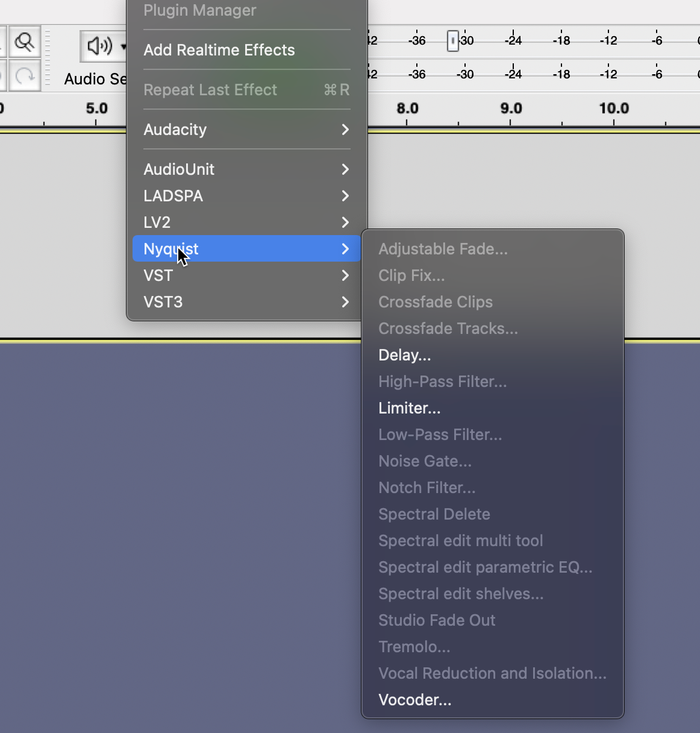Viewport: 700px width, 733px height.
Task: Choose Adjustable Fade... effect
Action: tap(493, 249)
